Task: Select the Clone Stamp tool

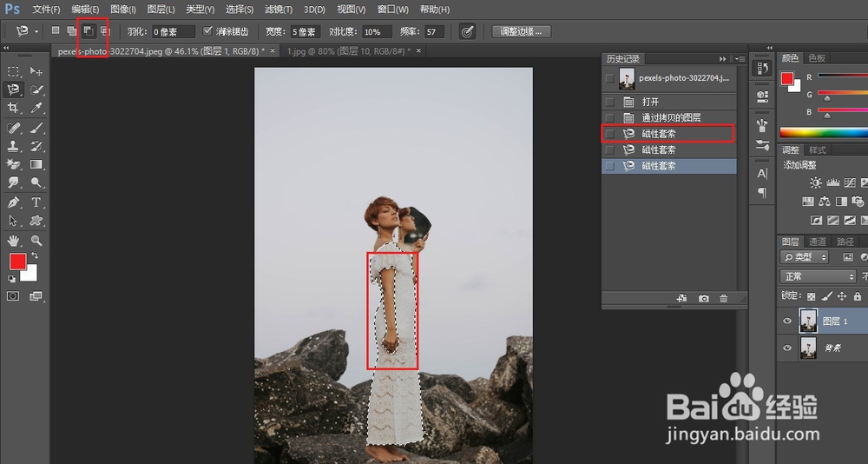Action: tap(13, 146)
